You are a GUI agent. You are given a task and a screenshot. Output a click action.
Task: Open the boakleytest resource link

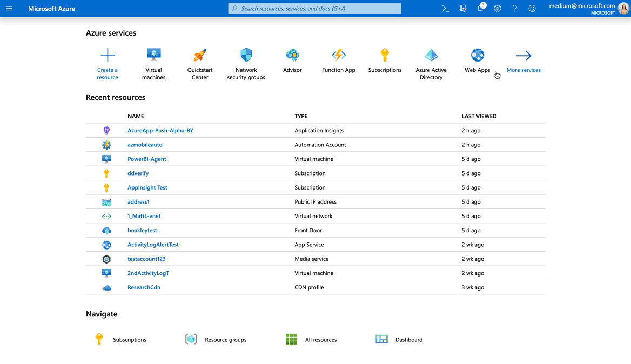click(x=142, y=231)
